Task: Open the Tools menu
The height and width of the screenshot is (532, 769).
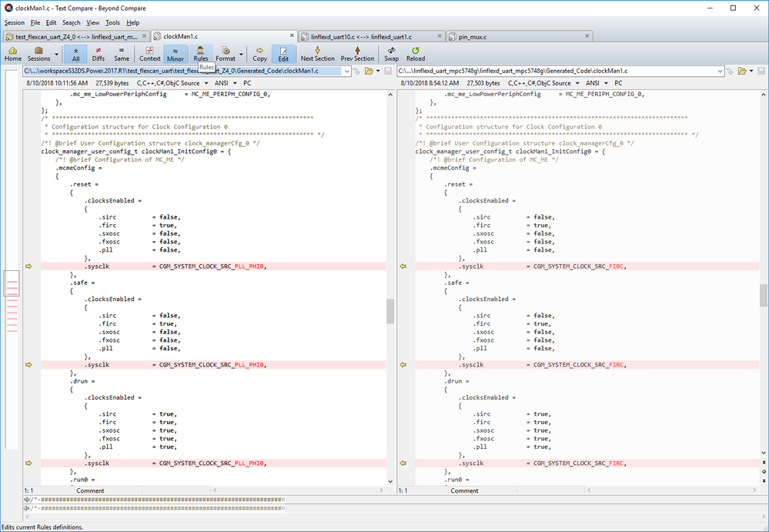Action: (113, 22)
